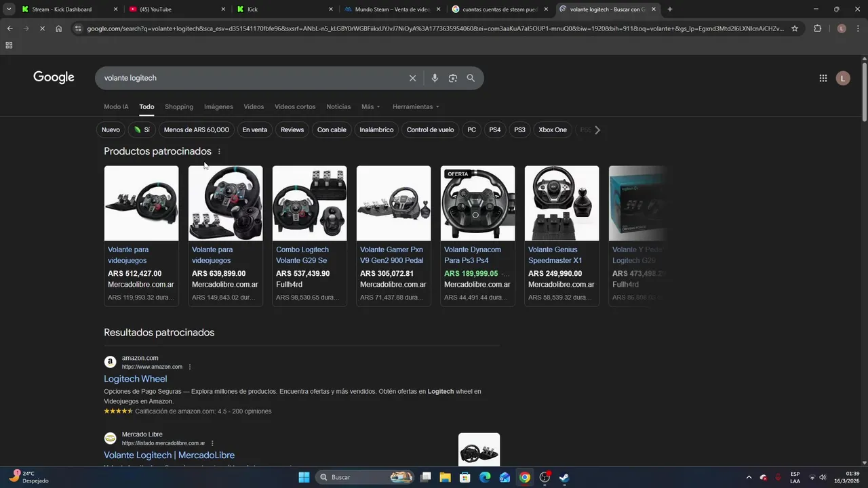Launch Microsoft Edge from taskbar
This screenshot has height=488, width=868.
tap(485, 477)
